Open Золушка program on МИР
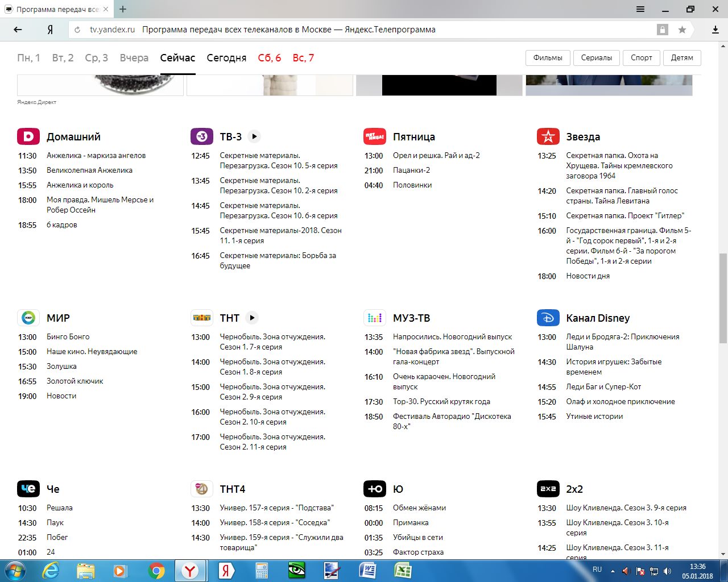The width and height of the screenshot is (728, 582). 61,366
